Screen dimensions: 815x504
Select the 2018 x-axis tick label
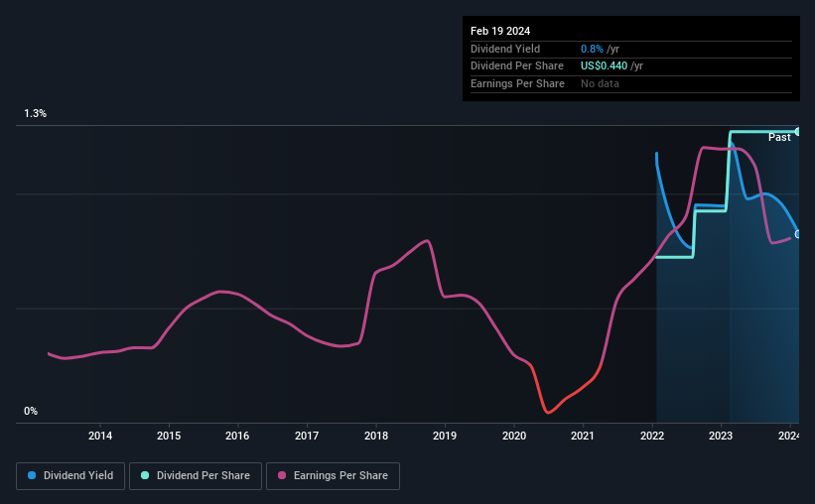376,436
